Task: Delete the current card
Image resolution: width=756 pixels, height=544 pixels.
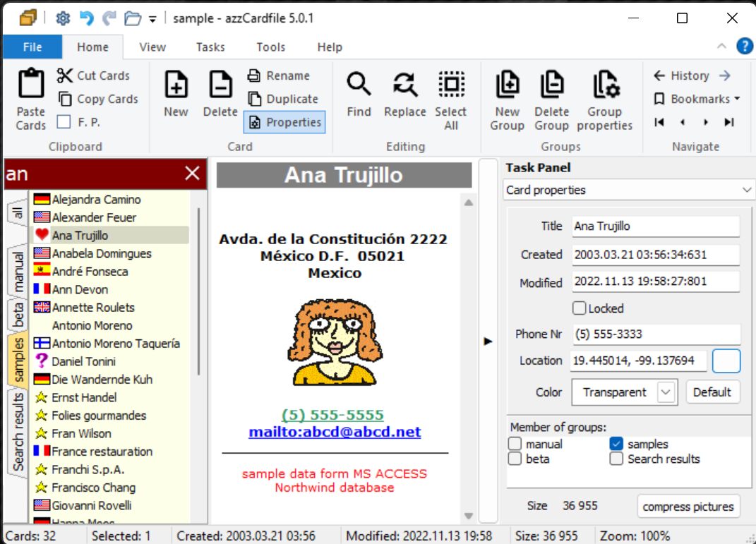Action: point(220,94)
